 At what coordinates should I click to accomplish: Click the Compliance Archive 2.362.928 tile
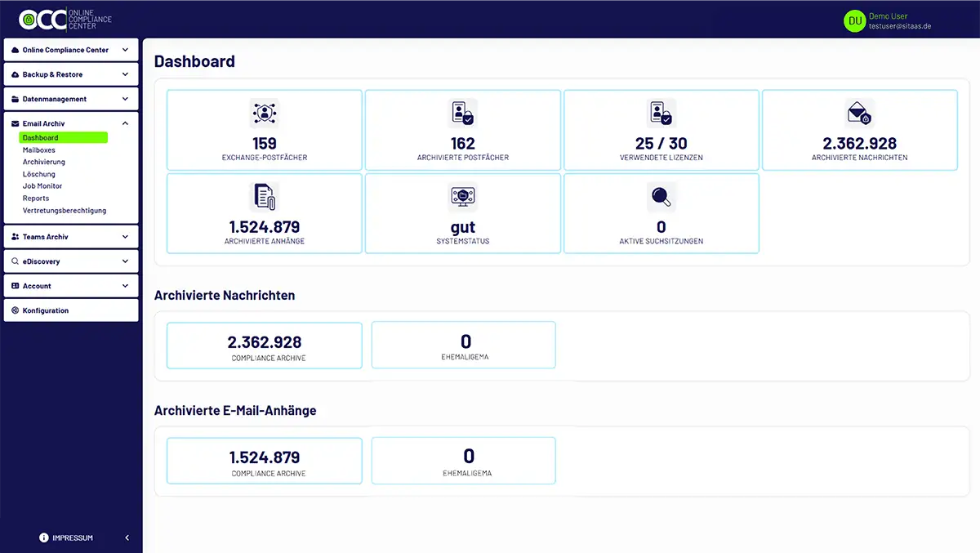[x=264, y=346]
